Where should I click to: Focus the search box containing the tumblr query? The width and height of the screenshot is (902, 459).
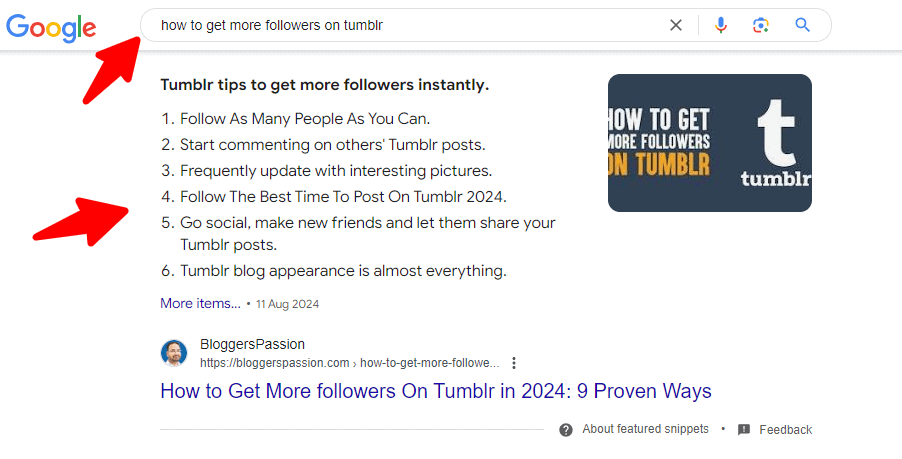click(x=400, y=25)
